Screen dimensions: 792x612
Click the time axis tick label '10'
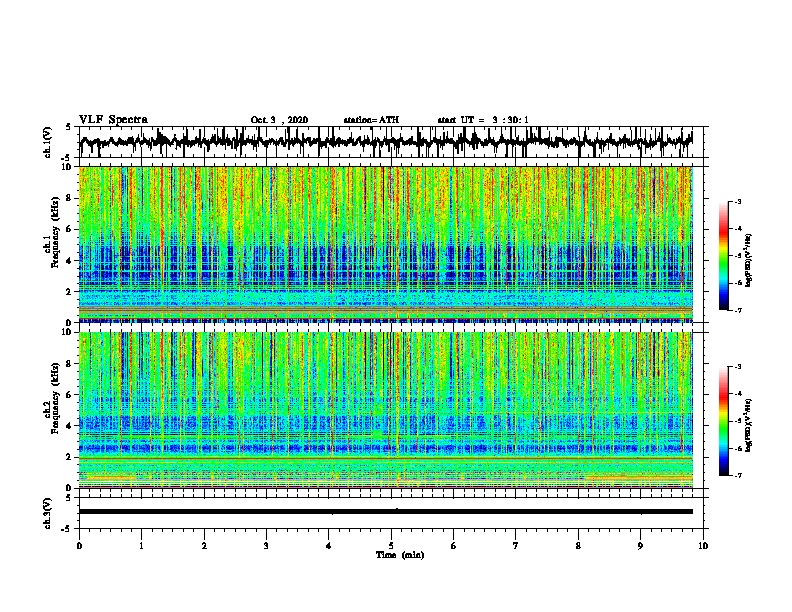703,546
